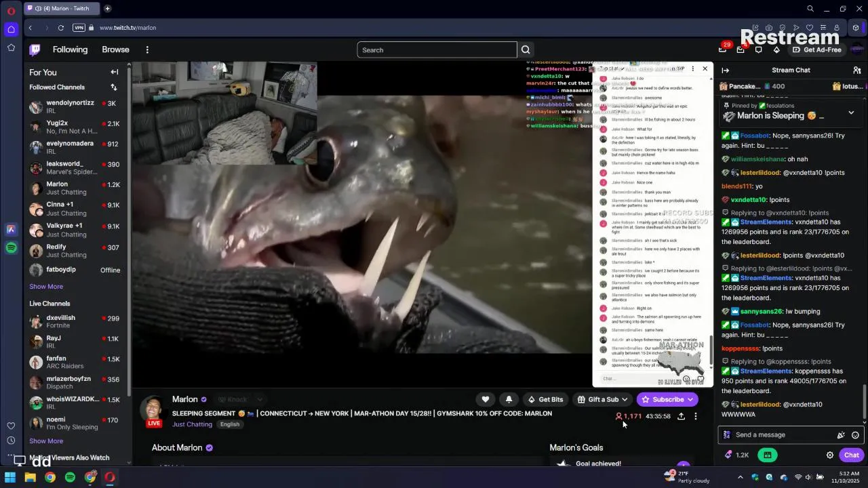The image size is (868, 488).
Task: Select the Marlon - Twitch browser tab
Action: pyautogui.click(x=62, y=9)
